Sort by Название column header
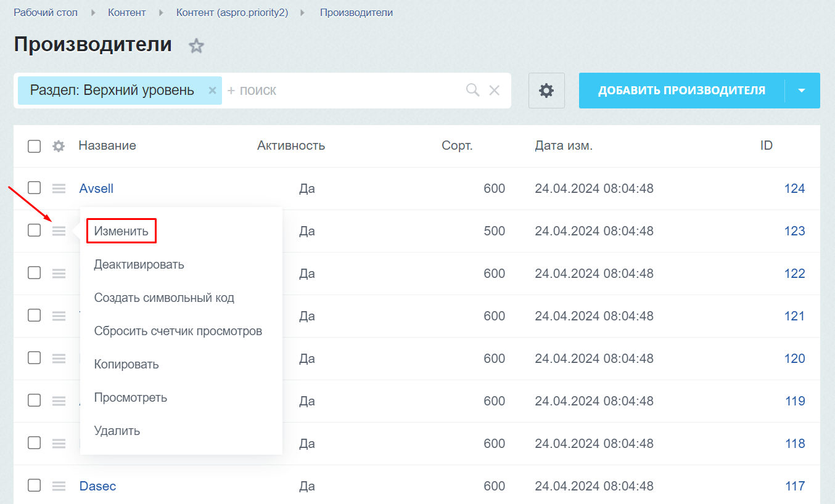Viewport: 835px width, 504px height. (x=107, y=146)
